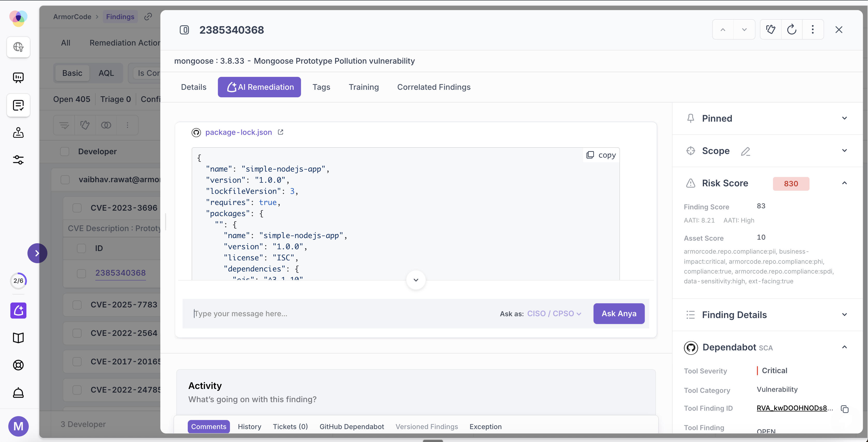The image size is (868, 442).
Task: Check the ID column header checkbox
Action: click(82, 248)
